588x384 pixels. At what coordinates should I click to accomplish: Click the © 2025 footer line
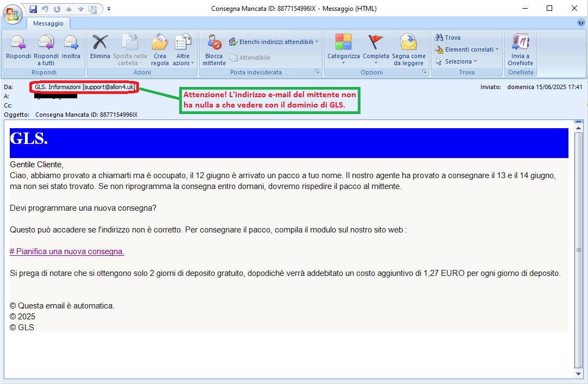click(22, 317)
